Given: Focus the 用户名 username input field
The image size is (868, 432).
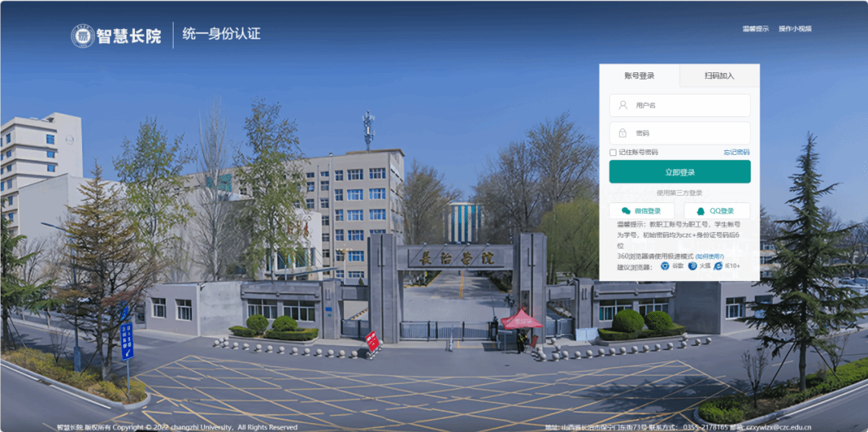Looking at the screenshot, I should pyautogui.click(x=680, y=105).
